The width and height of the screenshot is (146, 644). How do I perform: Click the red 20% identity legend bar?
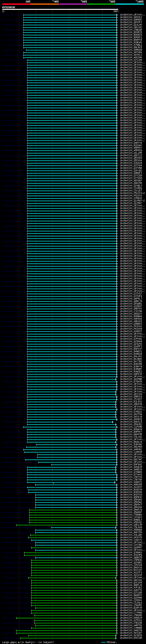click(x=16, y=4)
